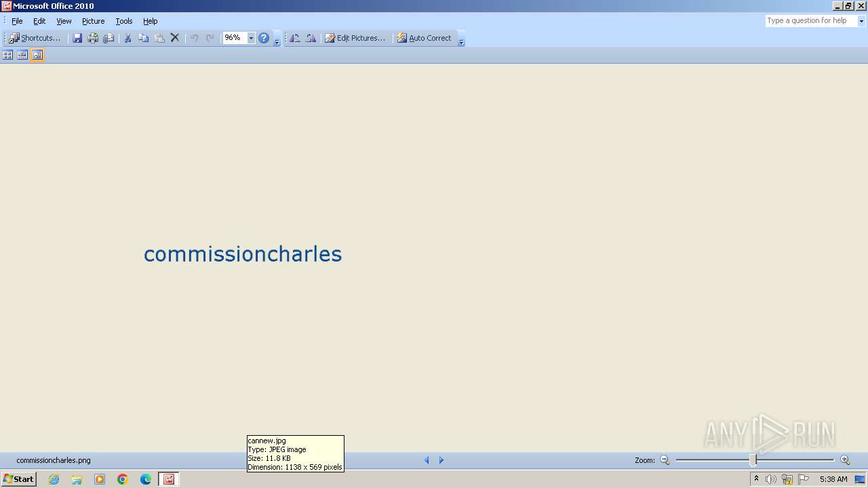
Task: Click the system clock showing 5:38 AM
Action: click(x=833, y=479)
